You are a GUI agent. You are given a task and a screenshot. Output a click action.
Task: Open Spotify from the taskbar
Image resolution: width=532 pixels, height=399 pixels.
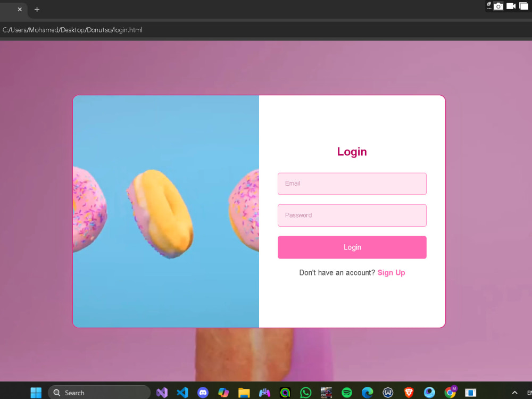click(x=347, y=393)
